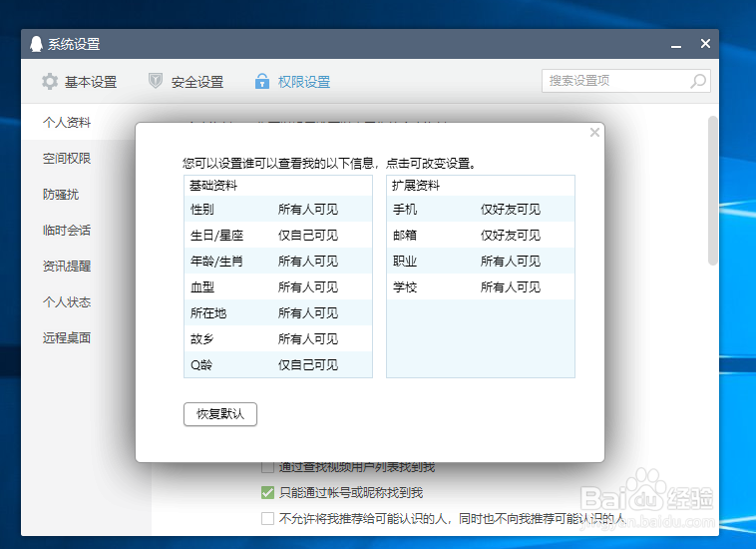Viewport: 756px width, 549px height.
Task: Check 不允许将我推荐给可能认识的人 option
Action: pyautogui.click(x=267, y=519)
